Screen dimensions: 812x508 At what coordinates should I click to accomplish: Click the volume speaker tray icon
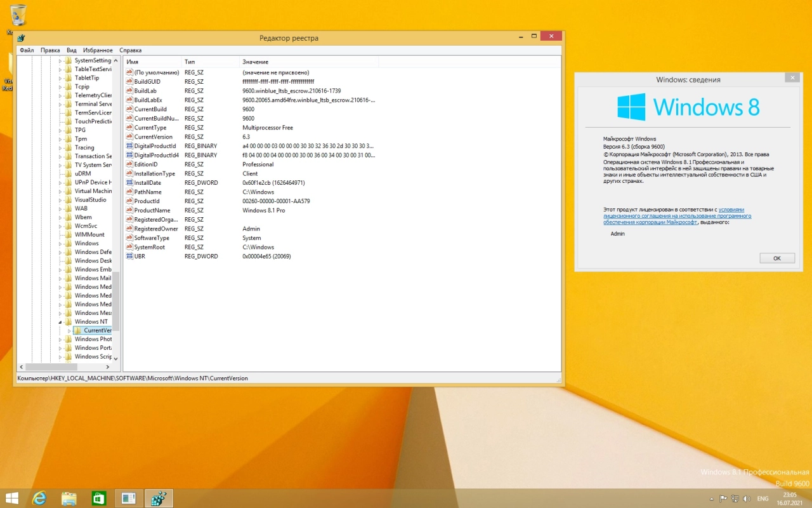746,499
